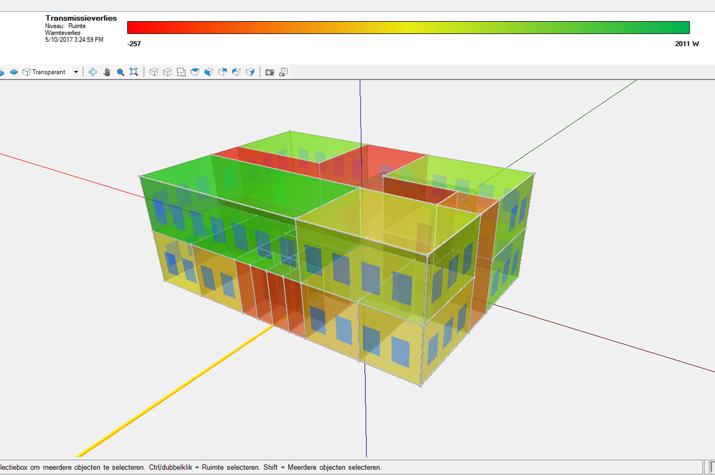Click the Transmissieverlies title text
The image size is (715, 475).
pos(80,18)
